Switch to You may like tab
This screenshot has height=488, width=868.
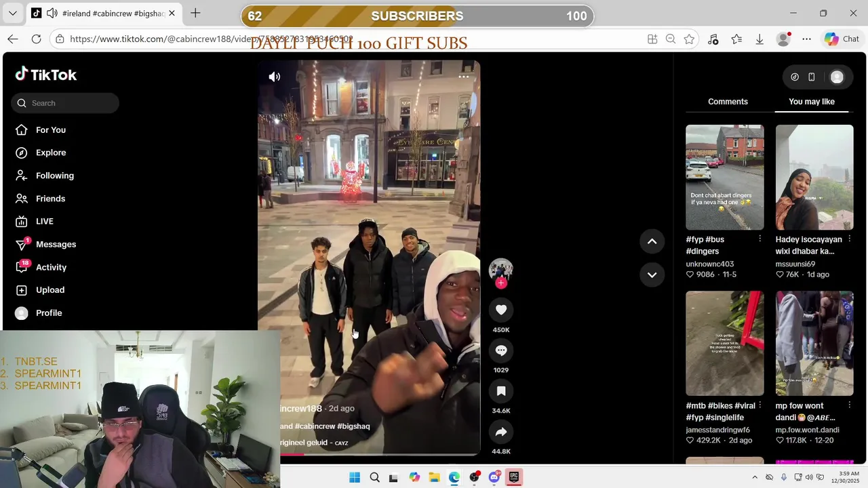click(812, 102)
